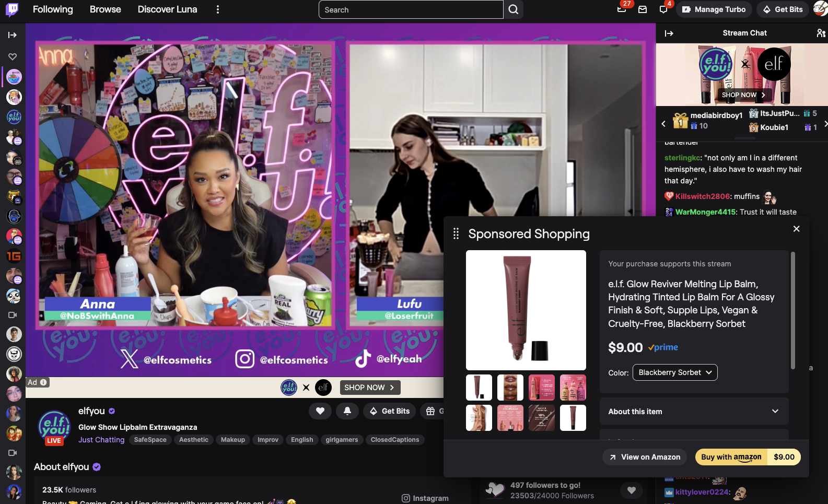The width and height of the screenshot is (828, 504).
Task: Click the Improv tag
Action: (x=268, y=440)
